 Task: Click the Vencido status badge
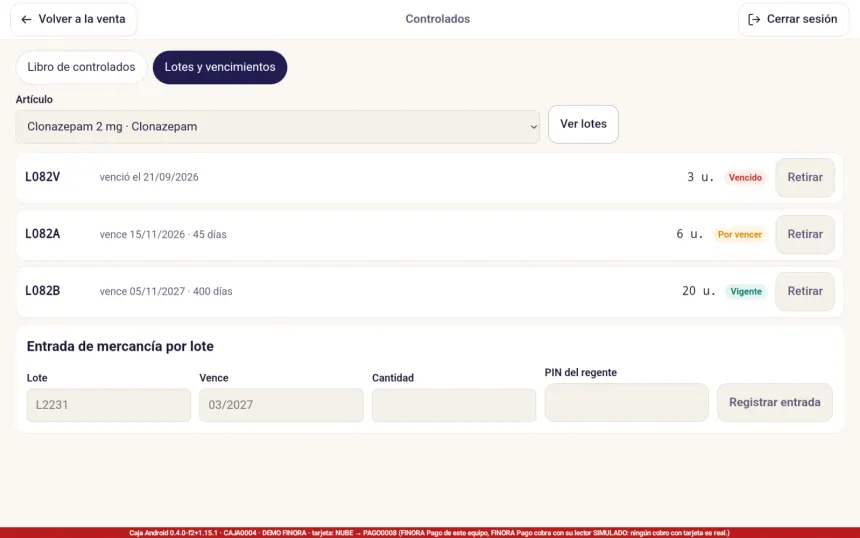(x=745, y=178)
